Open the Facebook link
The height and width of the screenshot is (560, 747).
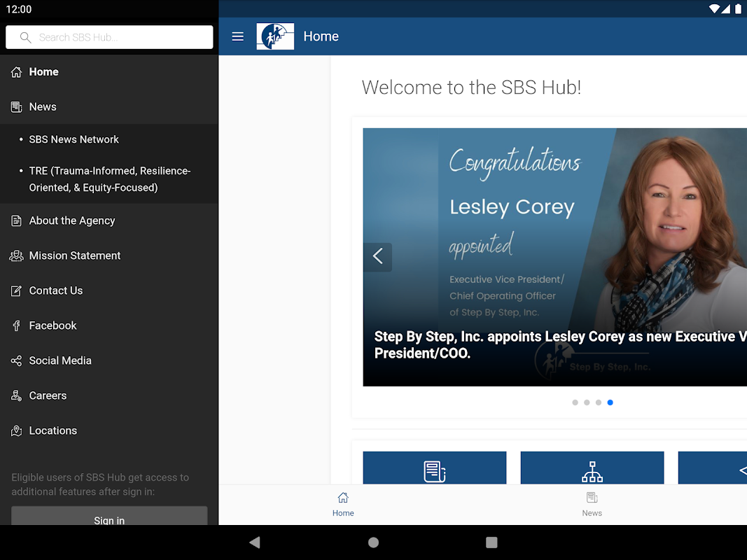[x=109, y=325]
